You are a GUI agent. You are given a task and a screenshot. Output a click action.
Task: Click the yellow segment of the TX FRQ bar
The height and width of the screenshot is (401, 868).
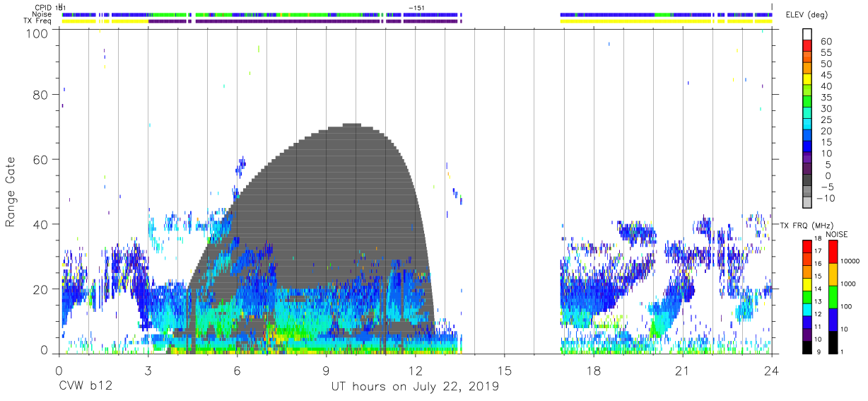click(807, 284)
